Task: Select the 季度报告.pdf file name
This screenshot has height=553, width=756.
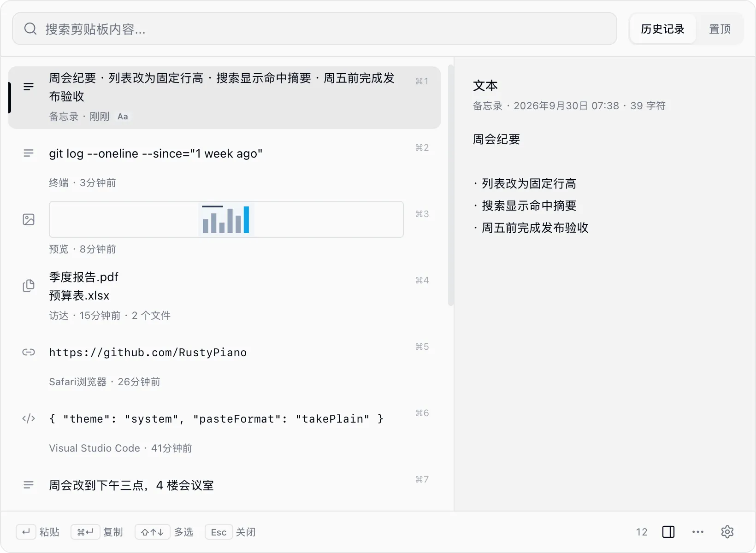Action: coord(84,277)
